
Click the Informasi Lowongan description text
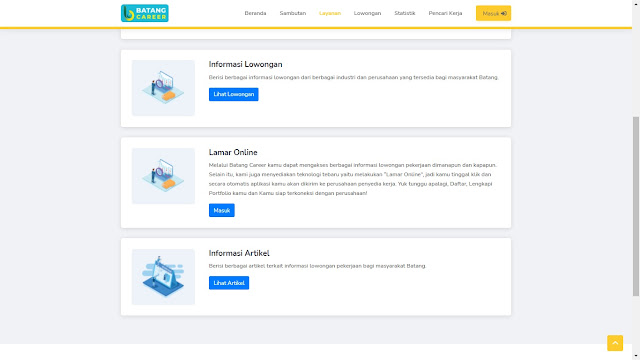pyautogui.click(x=353, y=77)
